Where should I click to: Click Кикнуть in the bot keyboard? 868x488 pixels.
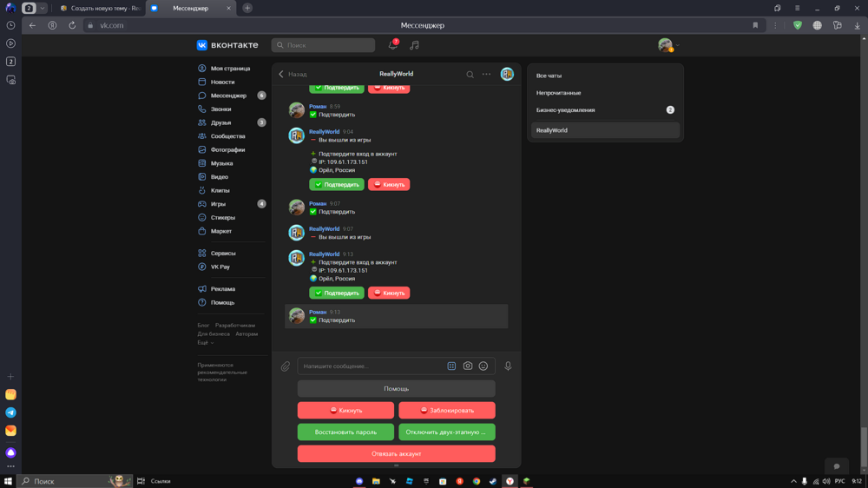[345, 411]
